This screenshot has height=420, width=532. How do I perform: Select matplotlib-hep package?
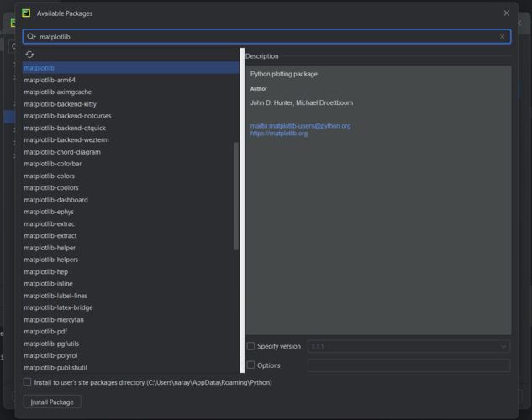[130, 272]
